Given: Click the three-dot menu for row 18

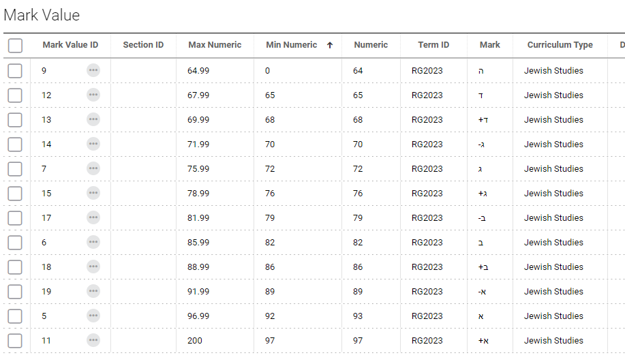Looking at the screenshot, I should pos(93,267).
